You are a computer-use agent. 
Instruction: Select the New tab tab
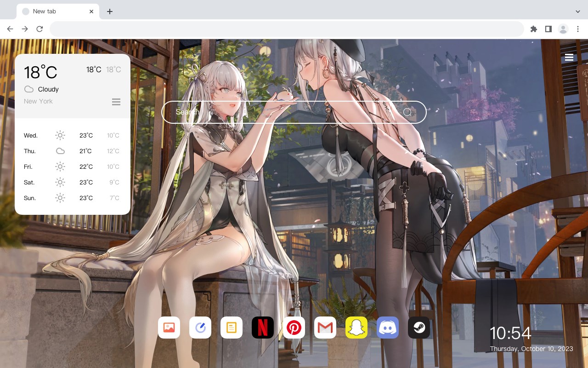coord(58,11)
